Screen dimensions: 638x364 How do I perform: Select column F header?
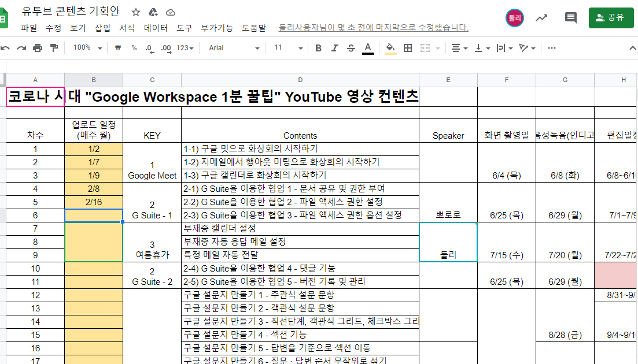click(507, 80)
